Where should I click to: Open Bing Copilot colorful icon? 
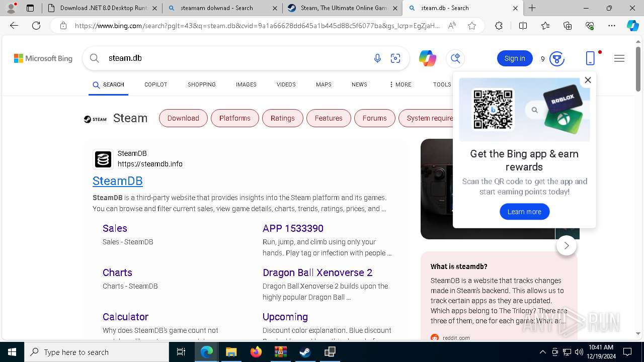tap(427, 58)
